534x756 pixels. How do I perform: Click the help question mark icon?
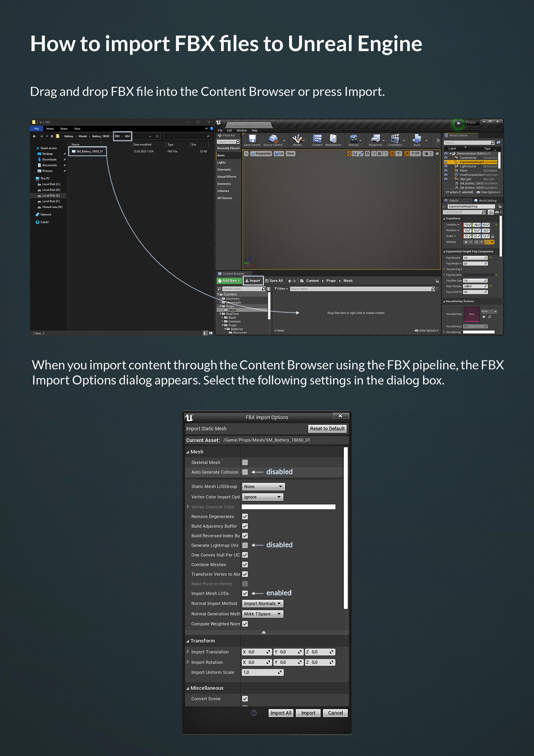click(x=254, y=713)
